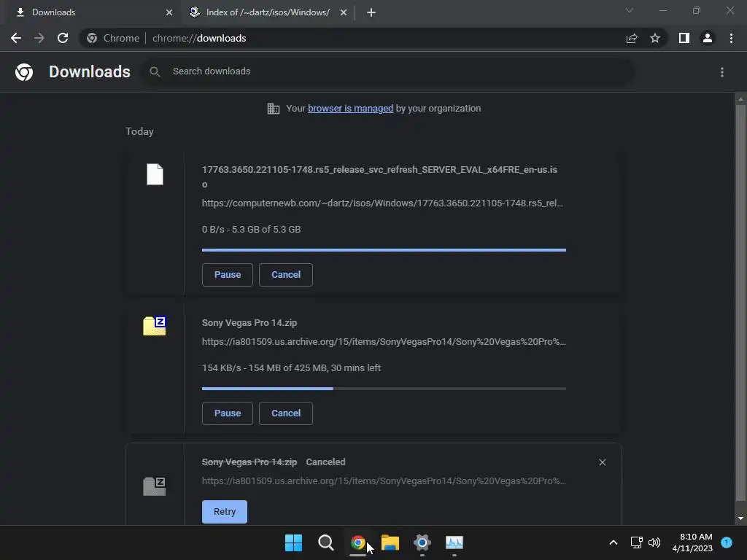Open Chrome's three-dot main menu

pos(731,38)
